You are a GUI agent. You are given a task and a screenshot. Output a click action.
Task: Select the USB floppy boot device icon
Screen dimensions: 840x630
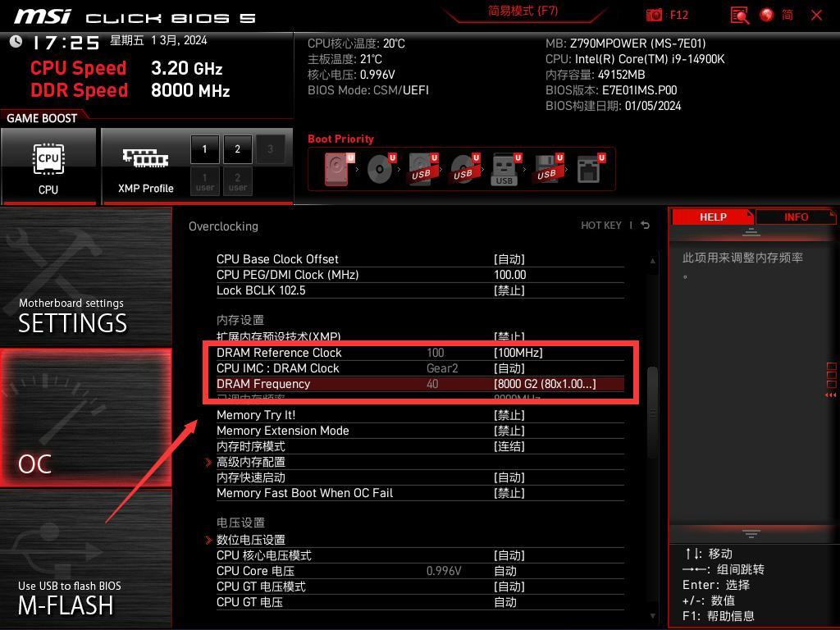[547, 169]
